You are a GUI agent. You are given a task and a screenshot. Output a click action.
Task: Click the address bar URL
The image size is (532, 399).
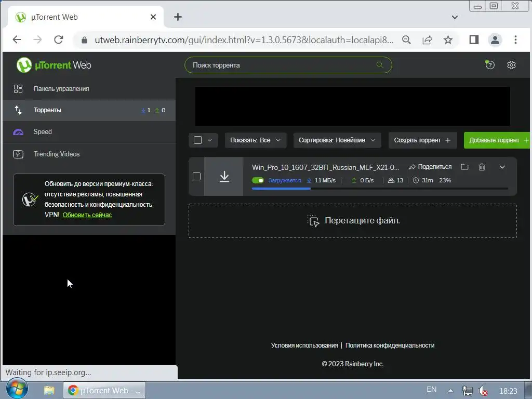coord(244,40)
